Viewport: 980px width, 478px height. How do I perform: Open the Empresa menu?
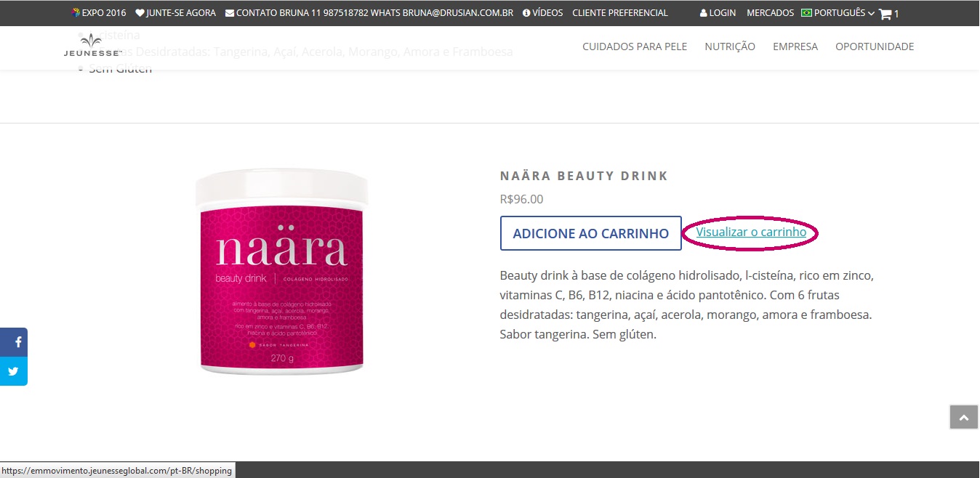pos(795,46)
